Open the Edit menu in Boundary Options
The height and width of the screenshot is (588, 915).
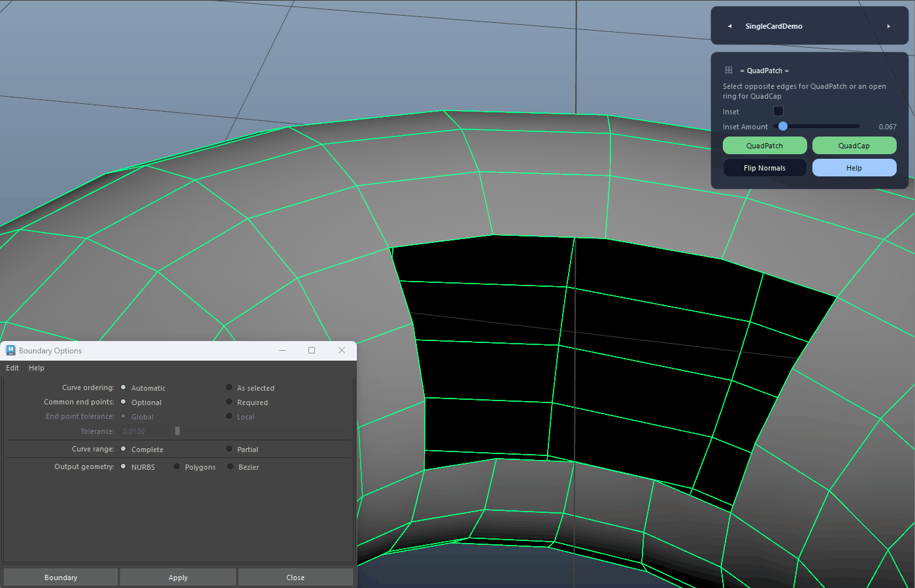coord(12,368)
